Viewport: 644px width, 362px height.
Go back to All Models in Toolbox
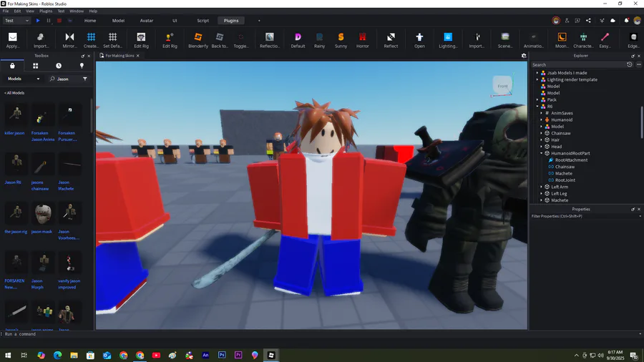tap(14, 93)
